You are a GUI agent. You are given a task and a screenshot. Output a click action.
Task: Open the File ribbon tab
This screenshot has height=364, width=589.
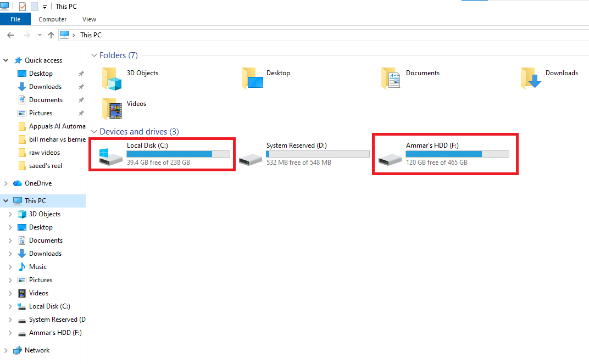(15, 19)
